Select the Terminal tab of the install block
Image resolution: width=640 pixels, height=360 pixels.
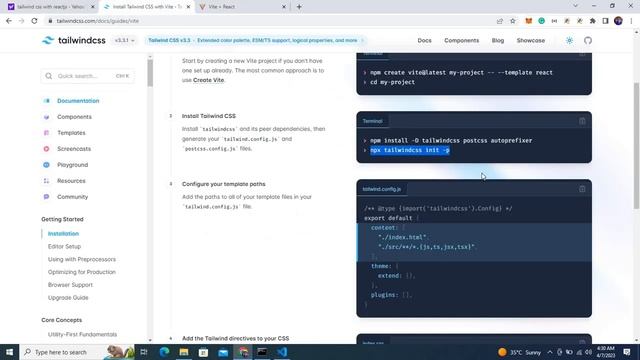tap(372, 121)
